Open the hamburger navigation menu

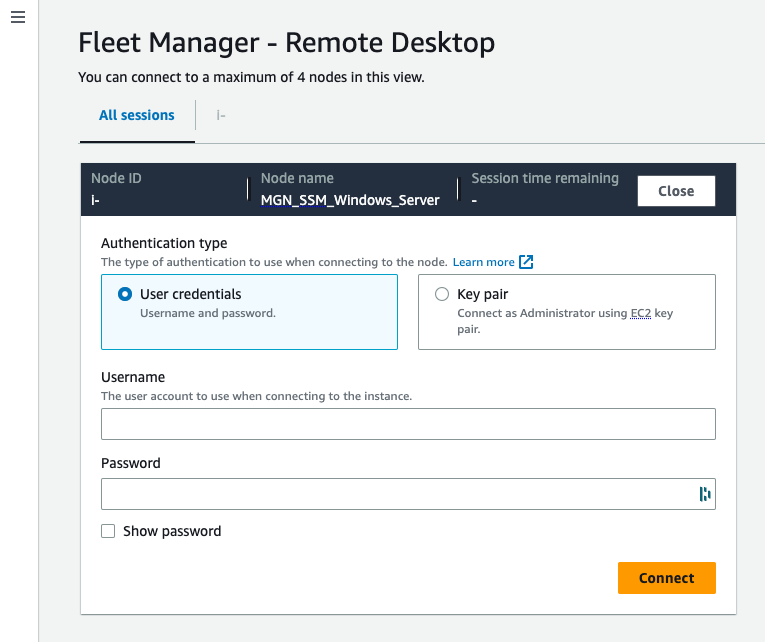[x=18, y=17]
